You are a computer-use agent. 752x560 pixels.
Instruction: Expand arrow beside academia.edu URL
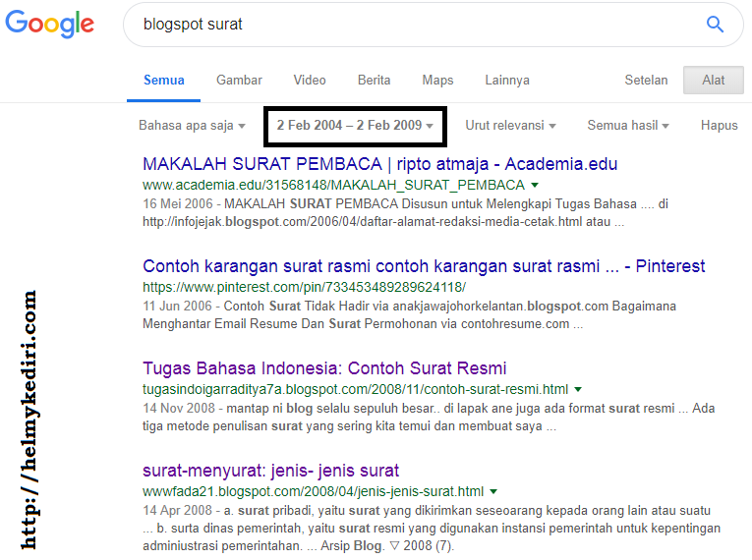coord(535,185)
